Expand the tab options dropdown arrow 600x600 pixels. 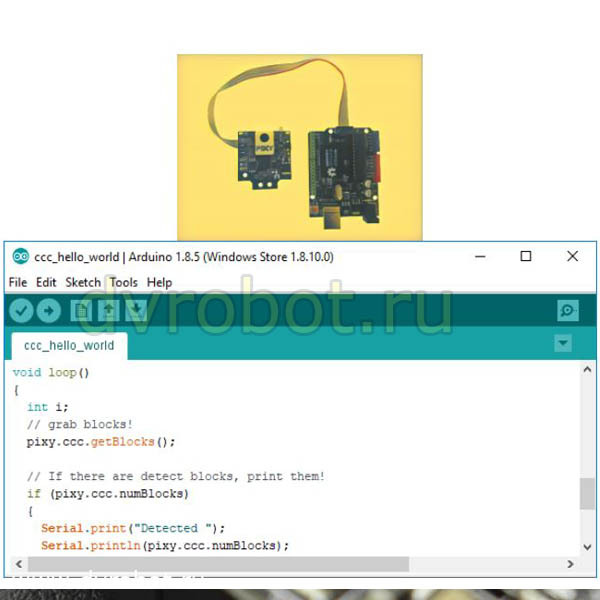tap(563, 343)
